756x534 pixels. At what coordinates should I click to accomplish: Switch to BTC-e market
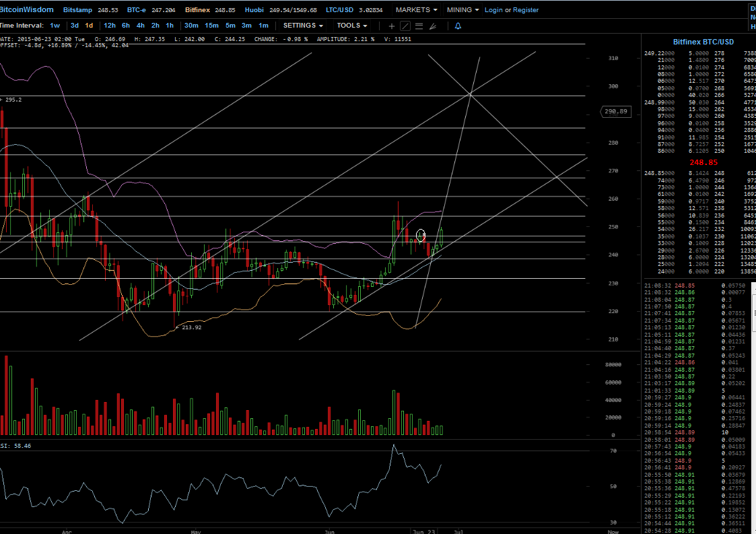[x=137, y=9]
